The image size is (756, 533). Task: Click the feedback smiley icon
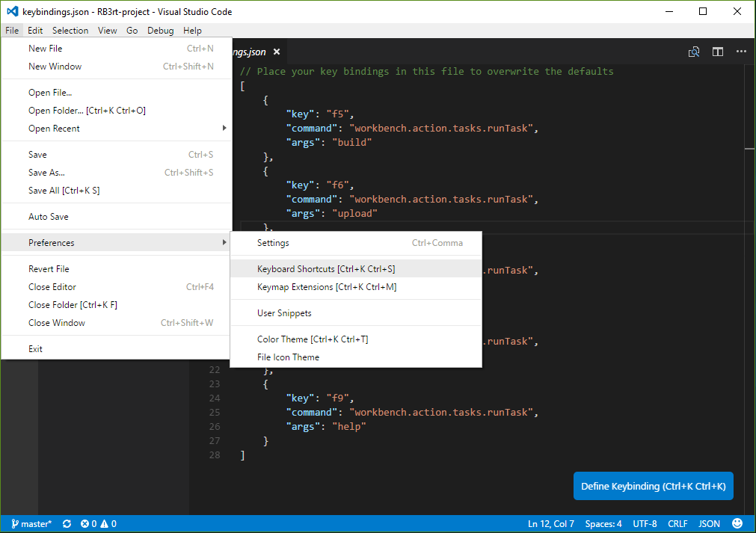coord(737,524)
